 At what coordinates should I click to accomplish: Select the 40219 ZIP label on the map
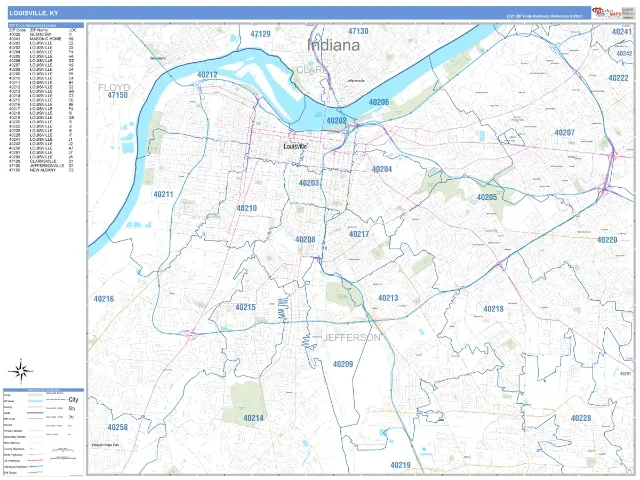click(400, 465)
